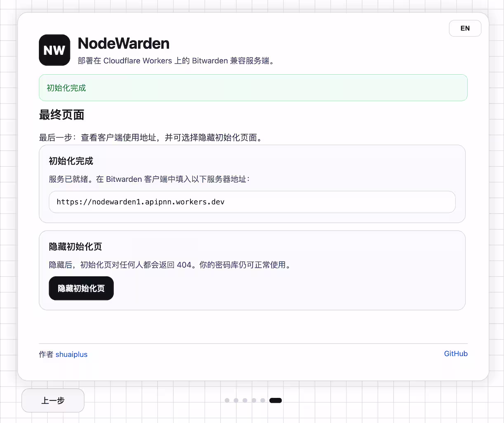Open the GitHub repository link
This screenshot has width=504, height=423.
coord(455,353)
